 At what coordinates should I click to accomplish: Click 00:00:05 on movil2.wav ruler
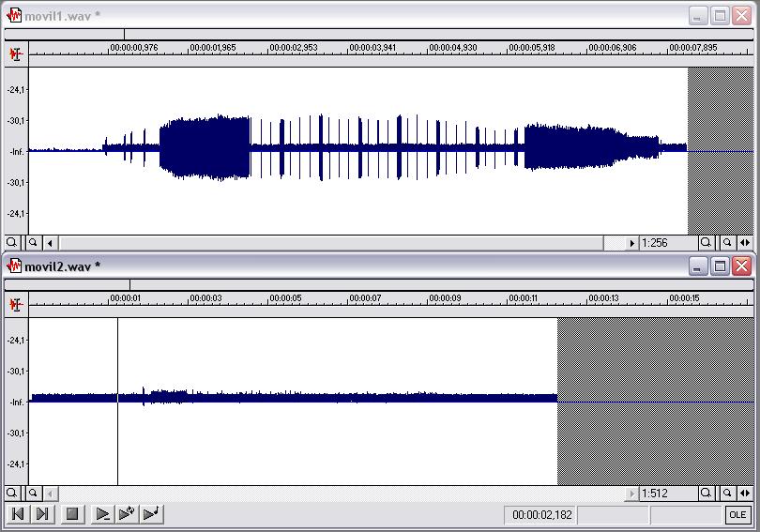[286, 298]
